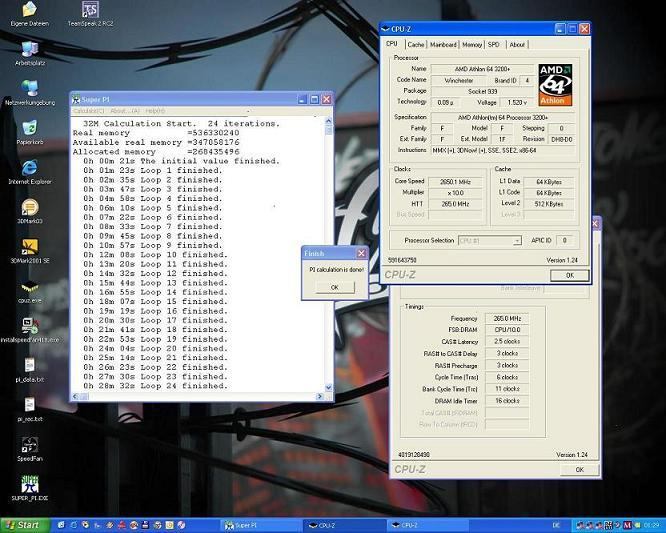Select pi_rec.txt file on desktop
Screen dimensions: 666x533
coord(29,409)
